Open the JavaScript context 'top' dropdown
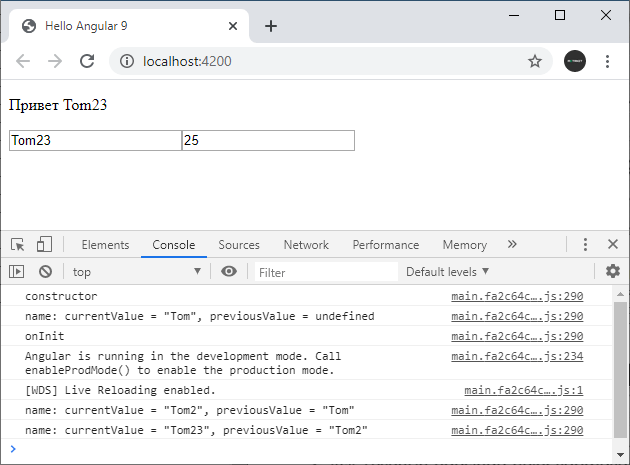 pos(136,271)
